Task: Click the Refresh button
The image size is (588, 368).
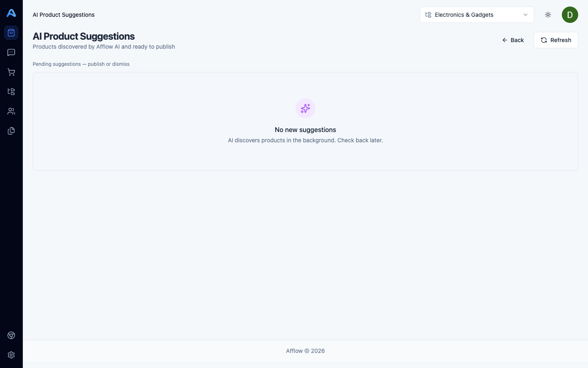Action: click(x=556, y=40)
